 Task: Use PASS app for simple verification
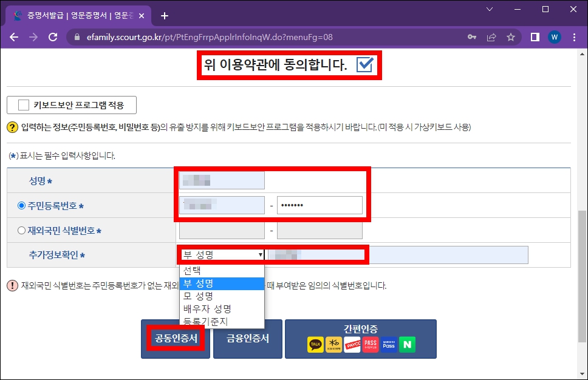[x=370, y=345]
